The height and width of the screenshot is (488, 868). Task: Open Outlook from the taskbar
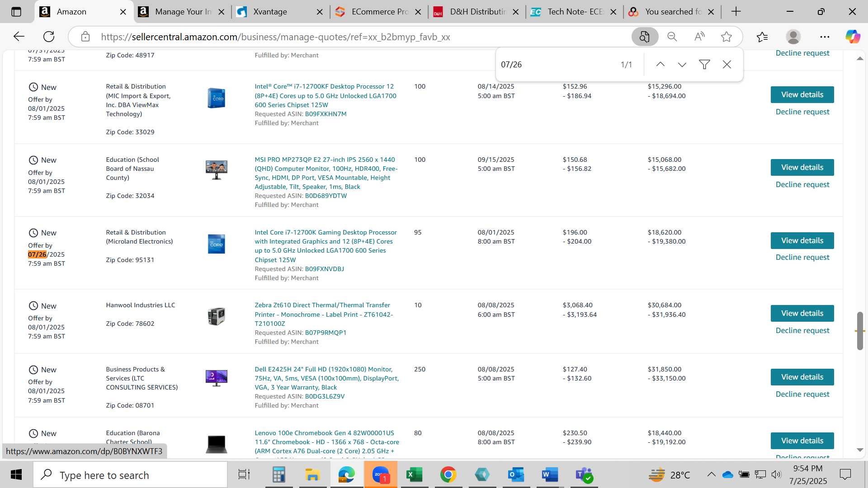516,475
